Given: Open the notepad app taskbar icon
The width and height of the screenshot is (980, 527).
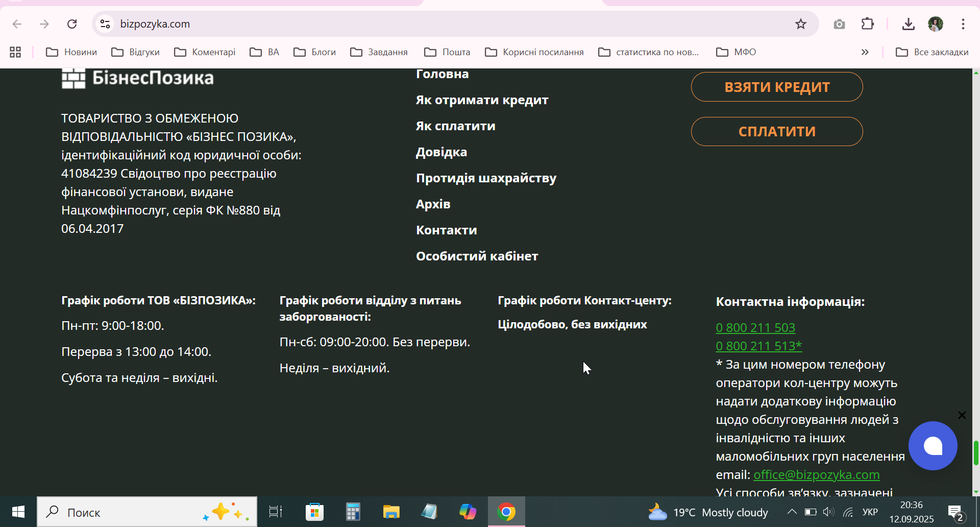Looking at the screenshot, I should click(x=429, y=512).
